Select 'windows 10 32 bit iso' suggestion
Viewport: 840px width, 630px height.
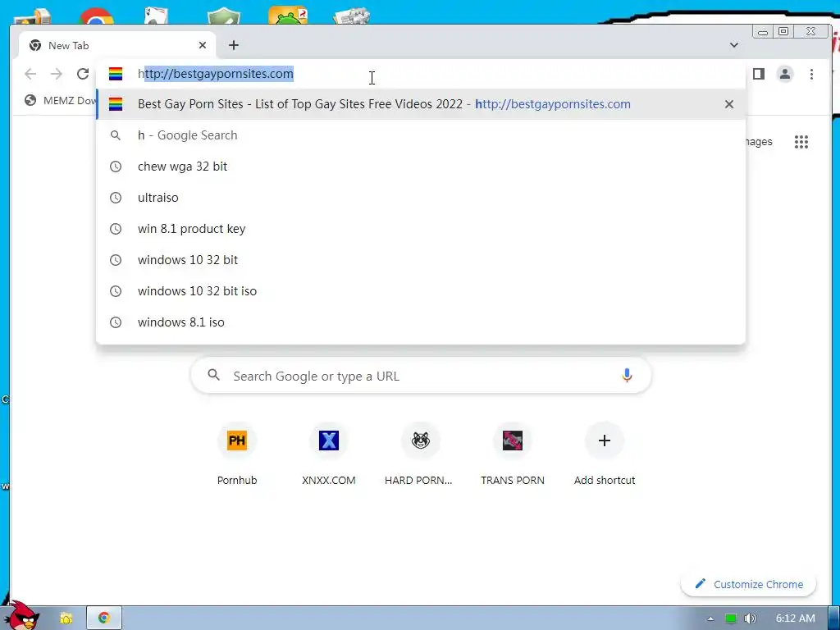tap(421, 291)
